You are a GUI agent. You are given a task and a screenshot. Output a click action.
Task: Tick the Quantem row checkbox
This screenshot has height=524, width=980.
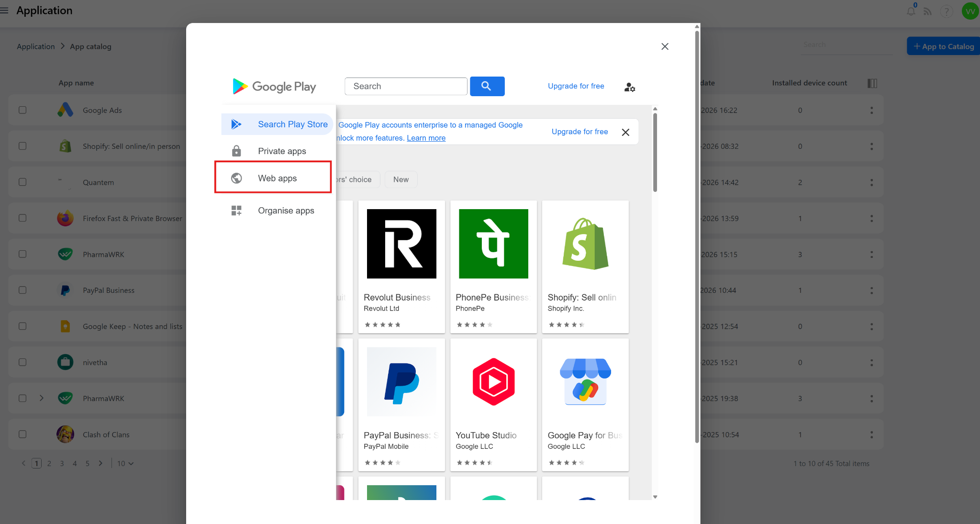(22, 182)
